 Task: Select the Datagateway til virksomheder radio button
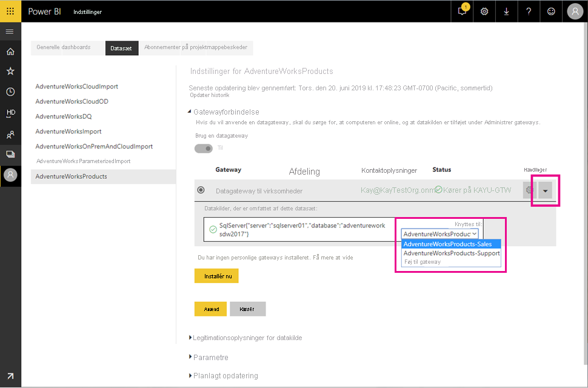[201, 190]
